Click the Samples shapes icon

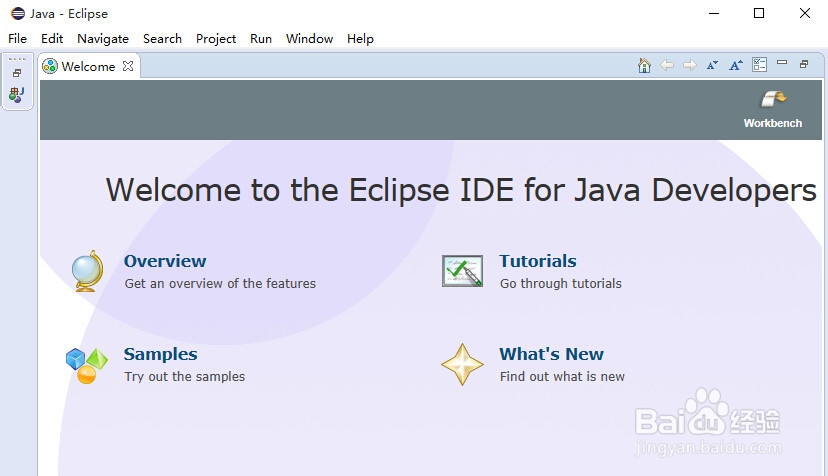(x=87, y=364)
